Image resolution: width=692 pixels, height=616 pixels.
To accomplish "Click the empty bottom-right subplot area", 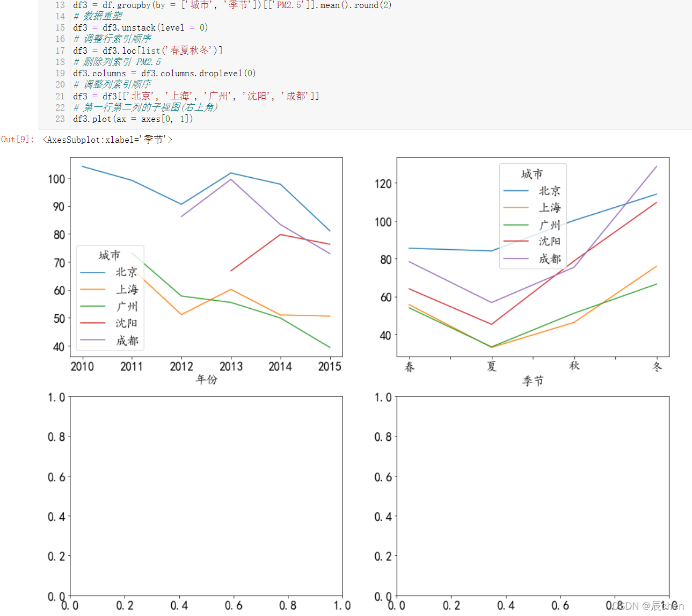I will 533,496.
